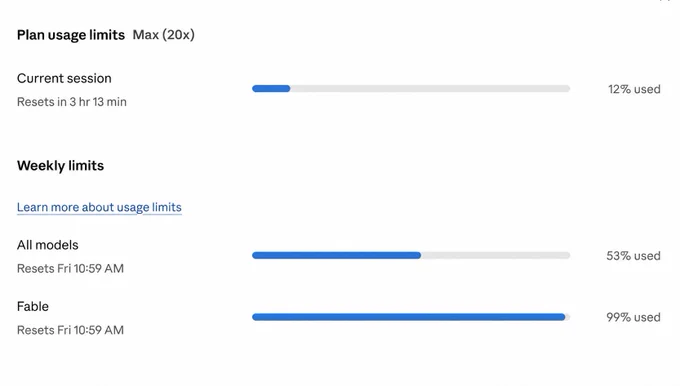Click the Resets in 3 hr 13 min text
This screenshot has height=386, width=680.
(x=72, y=102)
